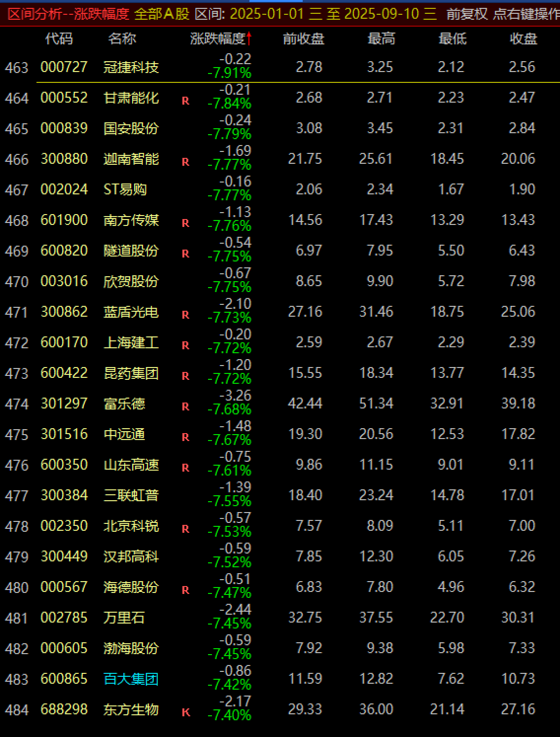The height and width of the screenshot is (737, 560).
Task: Select stock code 300880
Action: click(x=64, y=159)
